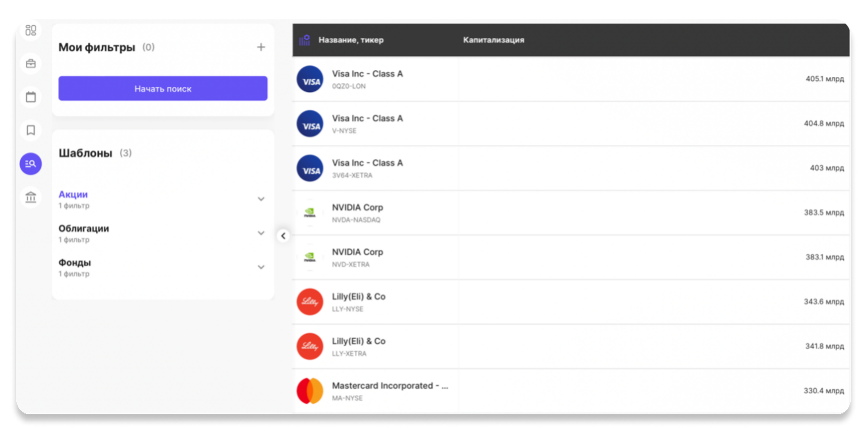Click the 403 млрд capitalization value
This screenshot has height=445, width=868.
click(x=827, y=168)
